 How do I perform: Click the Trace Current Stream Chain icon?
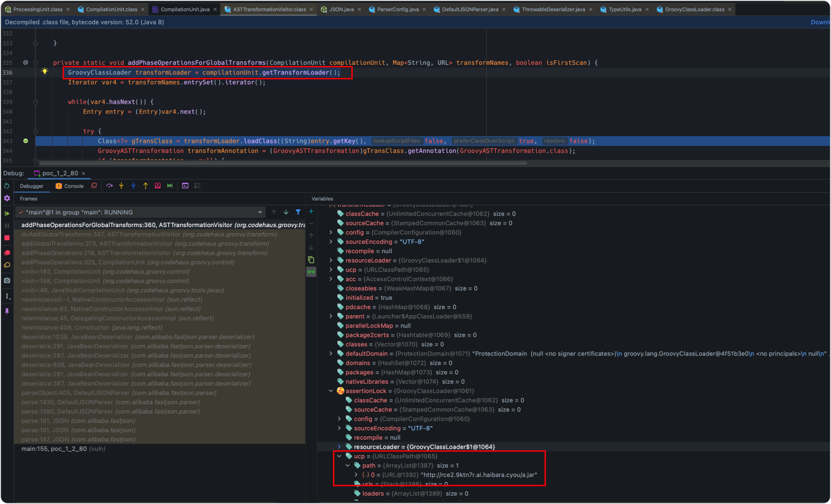coord(198,186)
